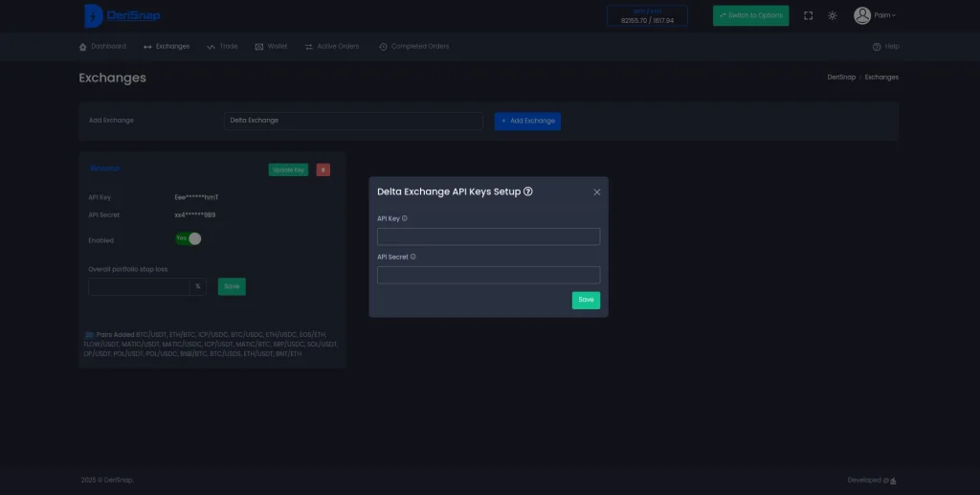Click the Switch to Options button
The height and width of the screenshot is (495, 980).
(750, 15)
